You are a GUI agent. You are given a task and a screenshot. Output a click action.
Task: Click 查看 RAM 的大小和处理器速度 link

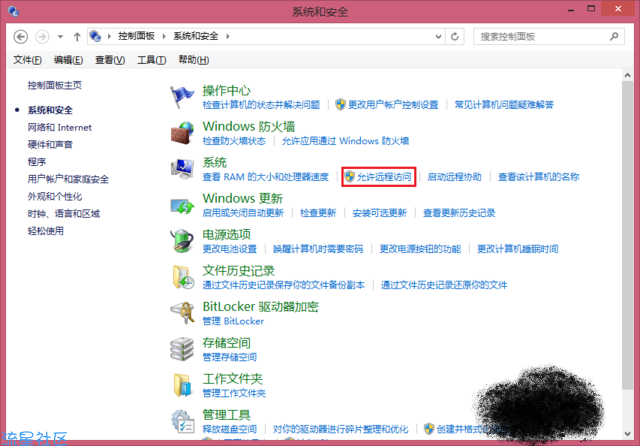pyautogui.click(x=266, y=177)
